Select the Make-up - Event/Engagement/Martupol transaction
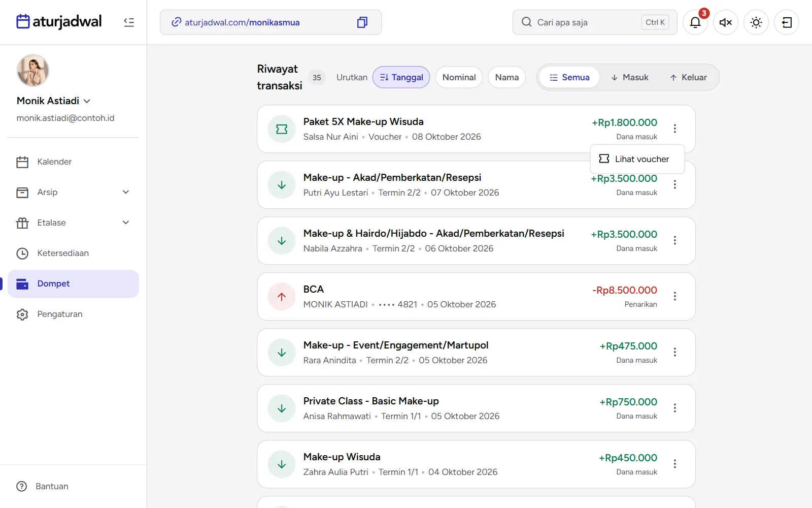This screenshot has width=812, height=508. [x=476, y=353]
